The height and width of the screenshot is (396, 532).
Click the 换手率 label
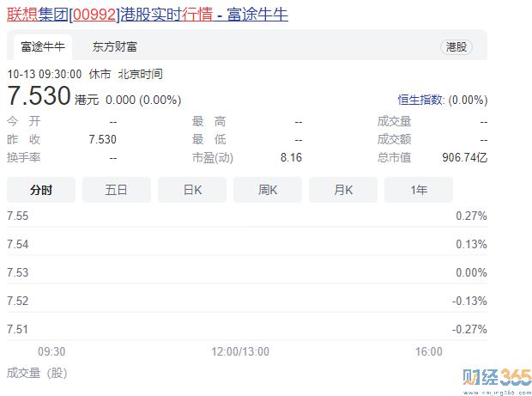pyautogui.click(x=24, y=157)
